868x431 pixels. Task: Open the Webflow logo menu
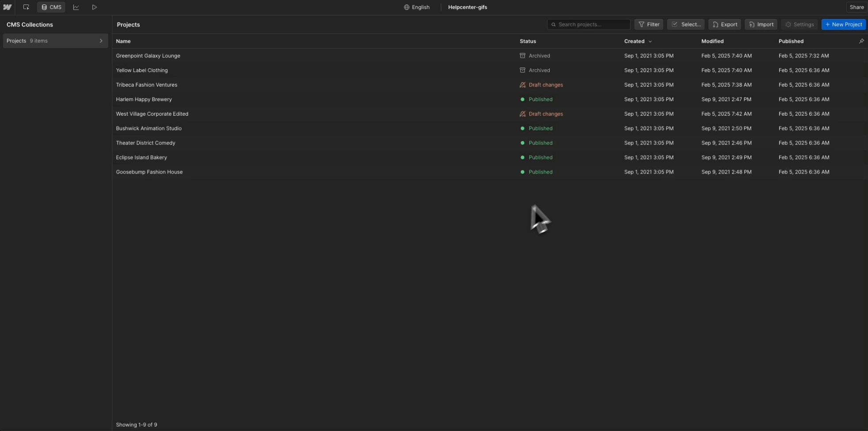pos(8,7)
